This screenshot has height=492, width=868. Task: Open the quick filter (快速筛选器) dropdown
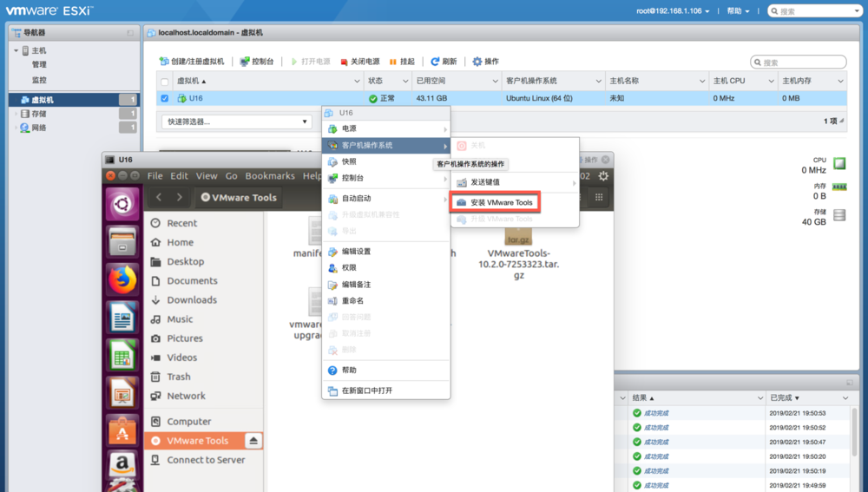coord(237,121)
